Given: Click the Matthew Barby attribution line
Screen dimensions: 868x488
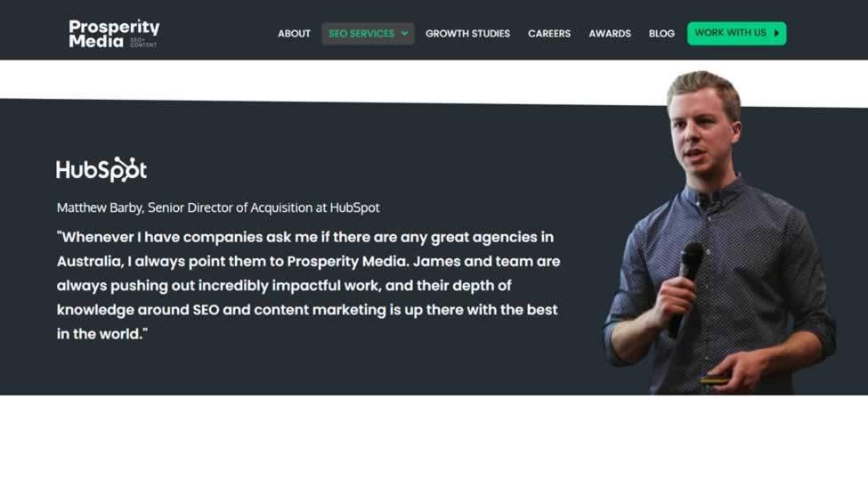Looking at the screenshot, I should (x=218, y=207).
